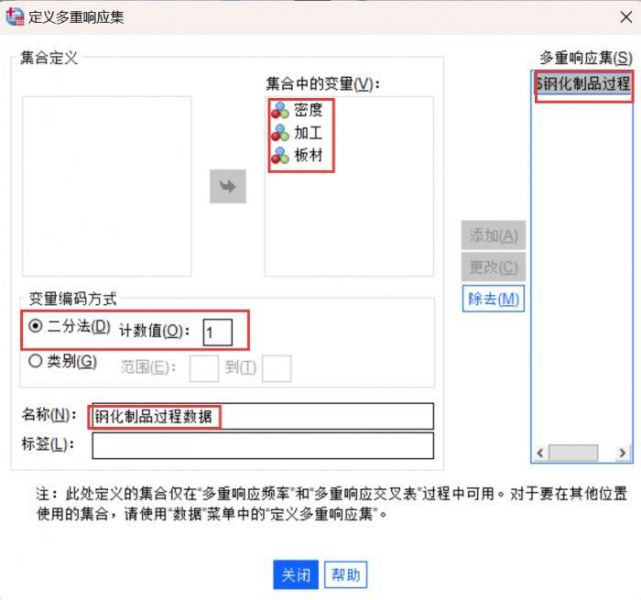Click the 到(T) end input box
The width and height of the screenshot is (641, 600).
click(277, 368)
